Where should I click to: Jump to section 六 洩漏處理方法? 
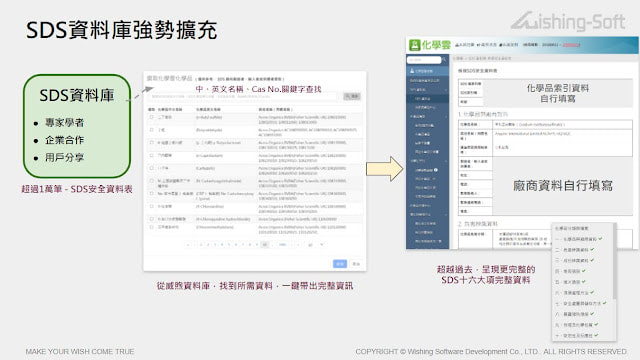(575, 293)
